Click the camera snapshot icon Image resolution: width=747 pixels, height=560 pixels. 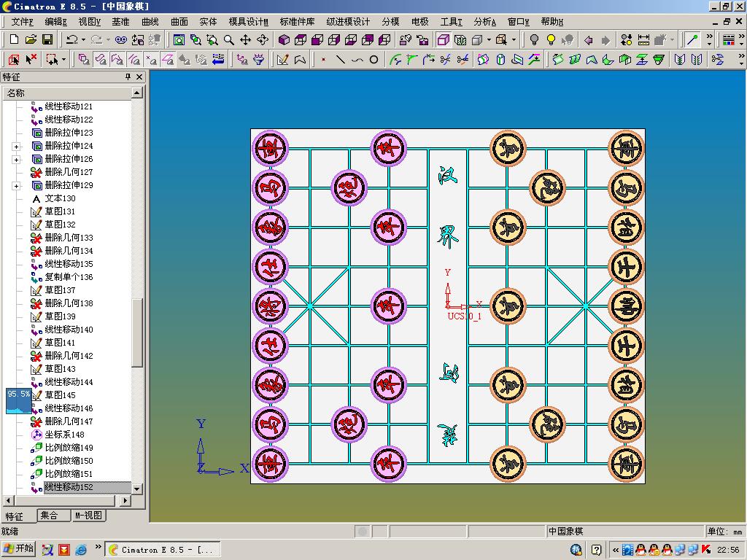pyautogui.click(x=422, y=39)
